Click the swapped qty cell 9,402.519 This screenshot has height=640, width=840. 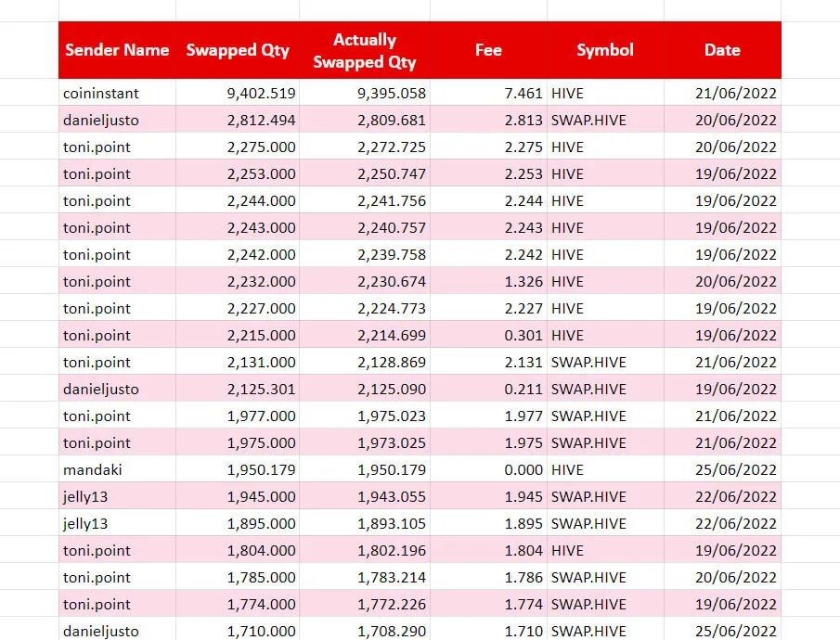point(238,93)
